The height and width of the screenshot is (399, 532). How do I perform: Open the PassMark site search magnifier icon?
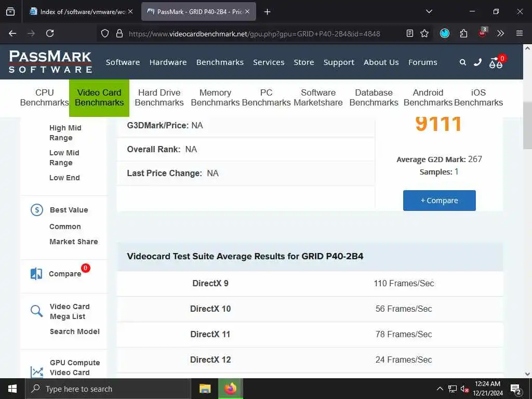463,62
